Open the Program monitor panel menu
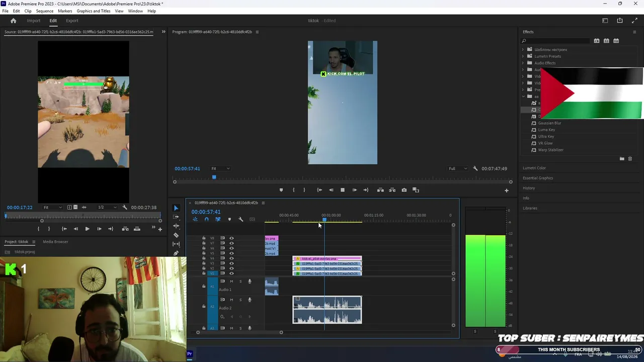The image size is (644, 362). [257, 32]
